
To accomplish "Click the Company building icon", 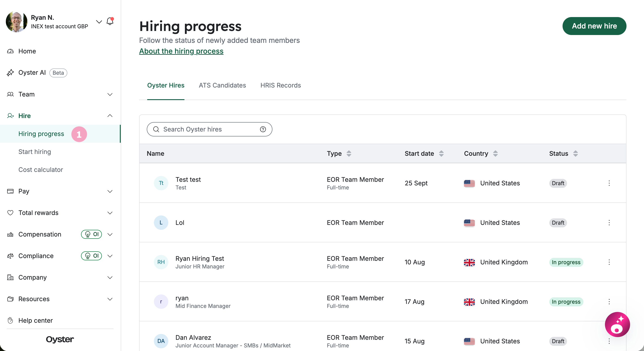I will [x=10, y=277].
